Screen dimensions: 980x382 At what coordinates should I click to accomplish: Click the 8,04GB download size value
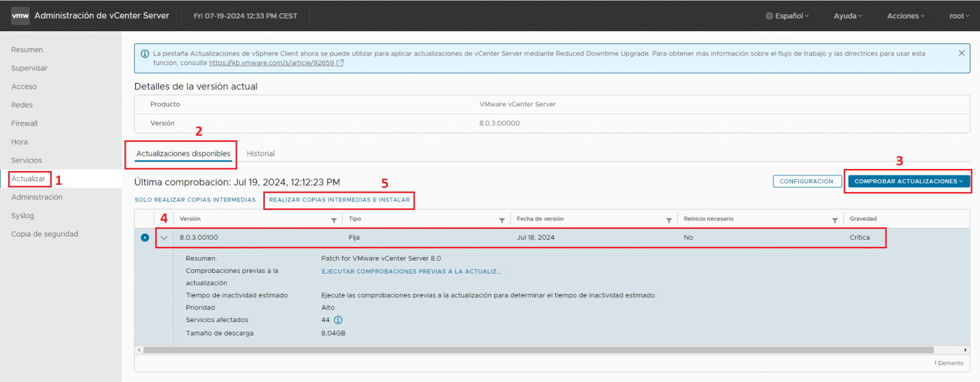333,333
